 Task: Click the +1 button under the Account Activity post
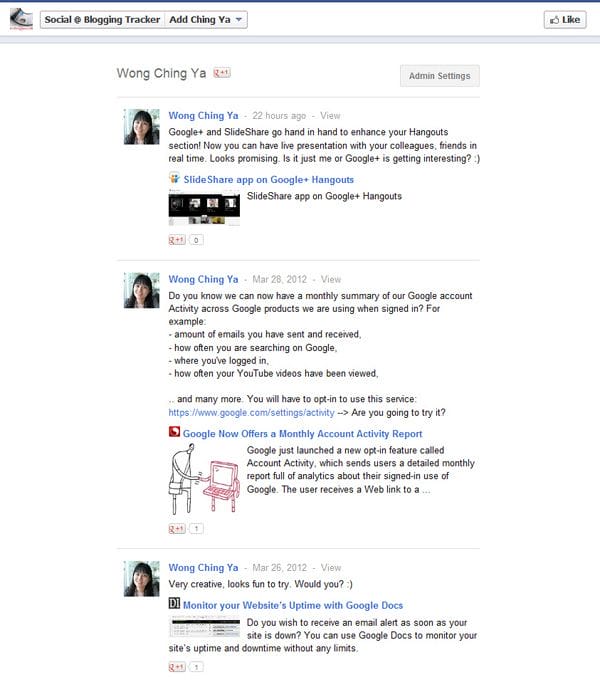click(177, 529)
